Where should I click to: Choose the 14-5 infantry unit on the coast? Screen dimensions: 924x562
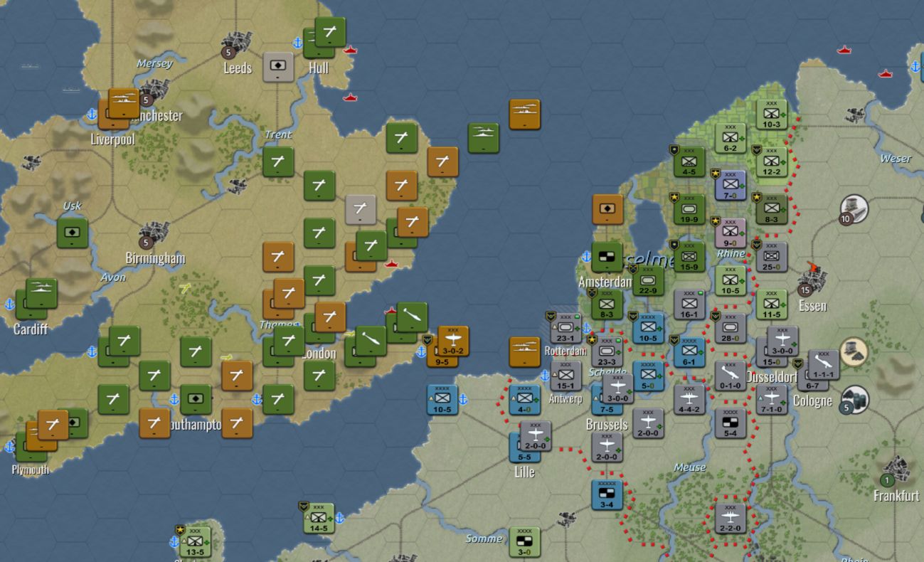click(318, 518)
